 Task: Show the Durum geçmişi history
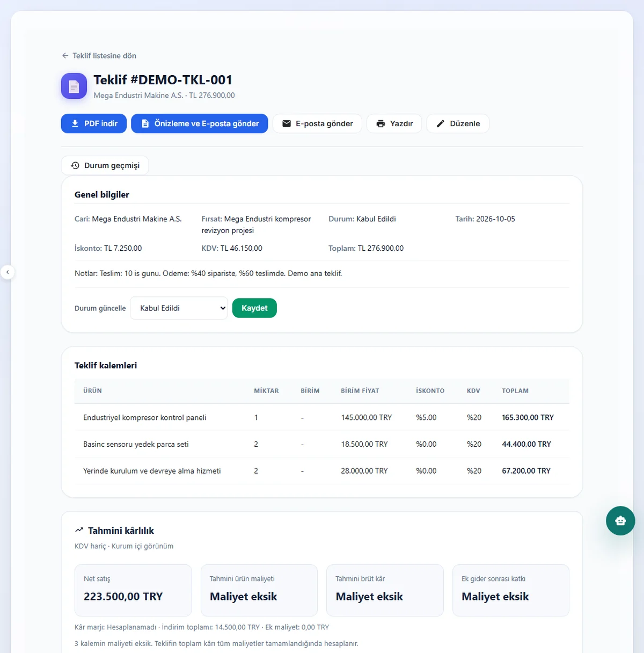[x=105, y=165]
